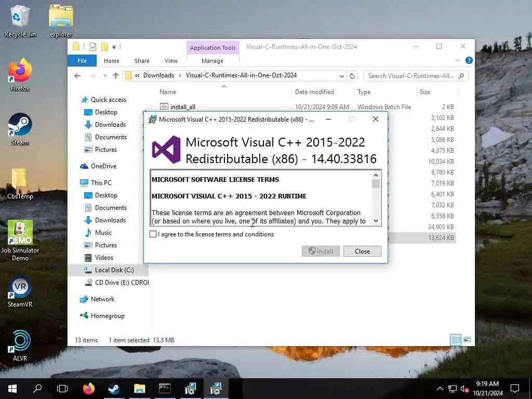
Task: Select Quick access in navigation pane
Action: point(104,100)
